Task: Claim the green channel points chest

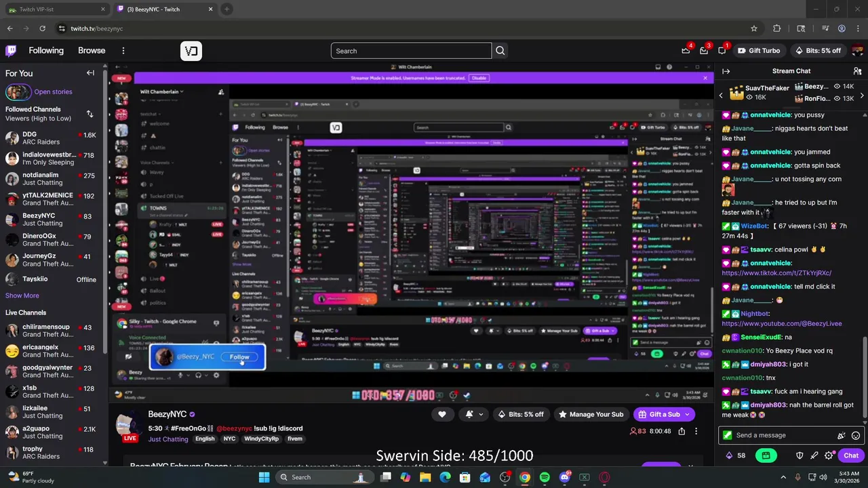Action: [766, 455]
